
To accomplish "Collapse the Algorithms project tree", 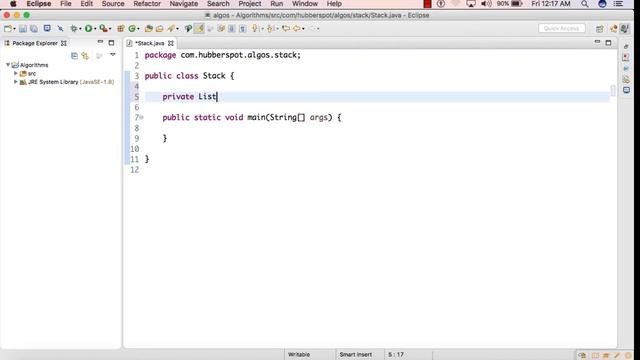I will click(8, 65).
